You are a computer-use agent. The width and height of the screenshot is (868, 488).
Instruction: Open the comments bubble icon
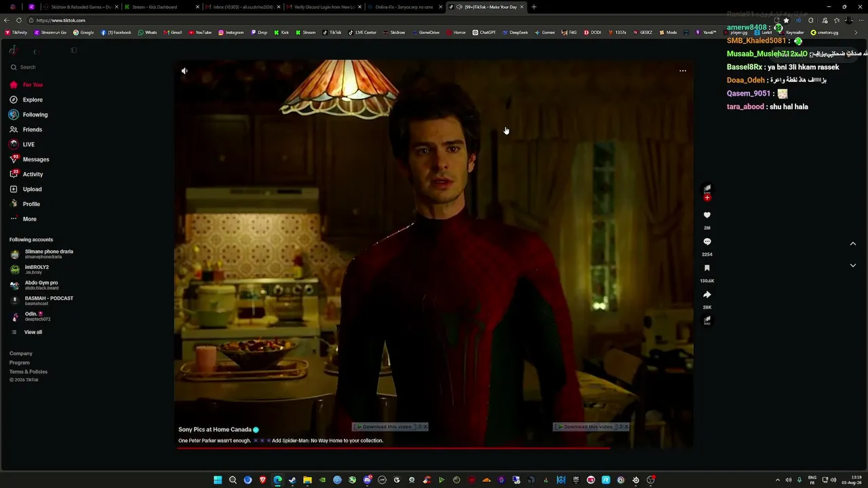pyautogui.click(x=707, y=242)
